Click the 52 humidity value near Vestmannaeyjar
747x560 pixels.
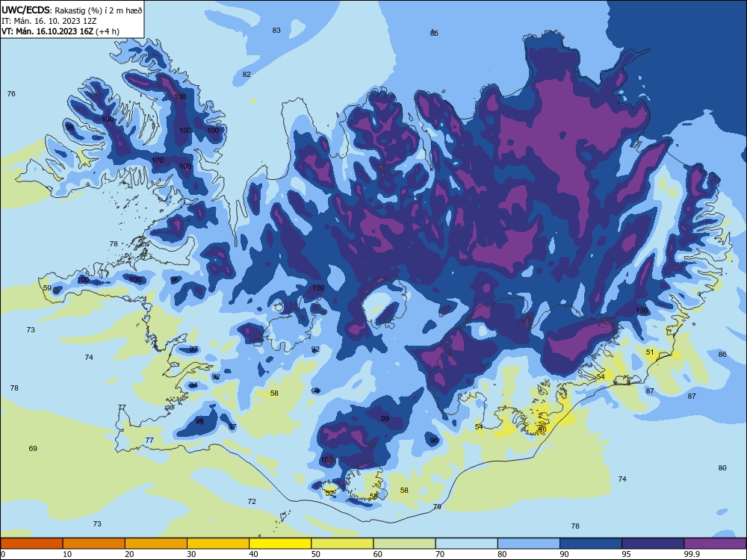(x=329, y=494)
